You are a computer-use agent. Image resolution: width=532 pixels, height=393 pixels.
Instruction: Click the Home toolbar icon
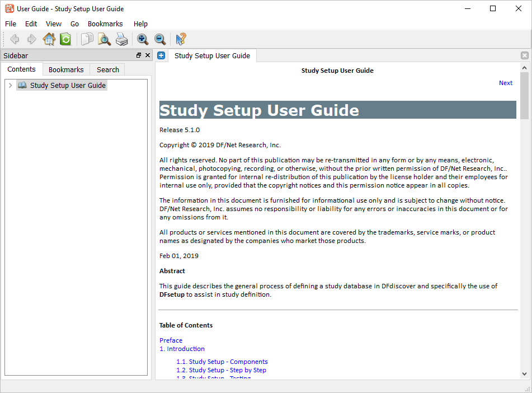click(x=49, y=39)
